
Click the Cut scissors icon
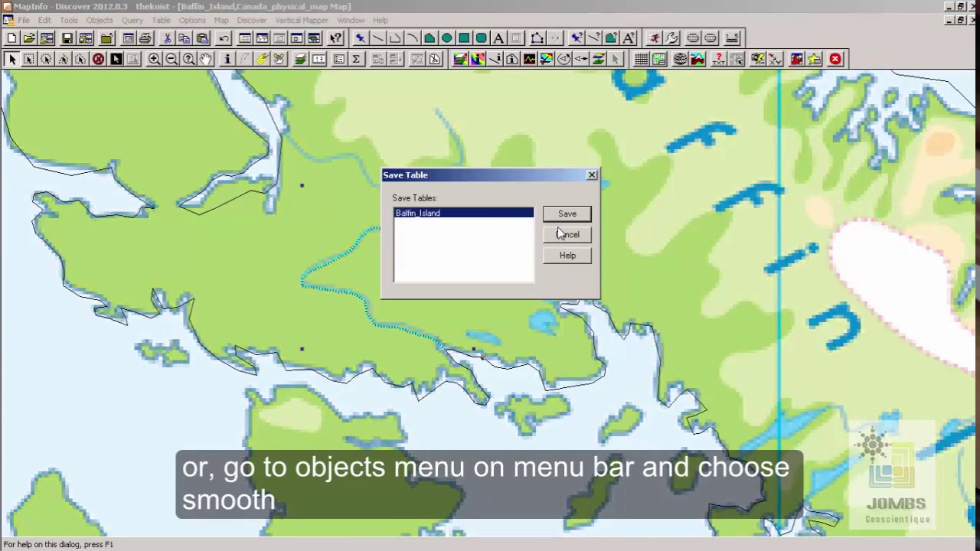coord(167,38)
